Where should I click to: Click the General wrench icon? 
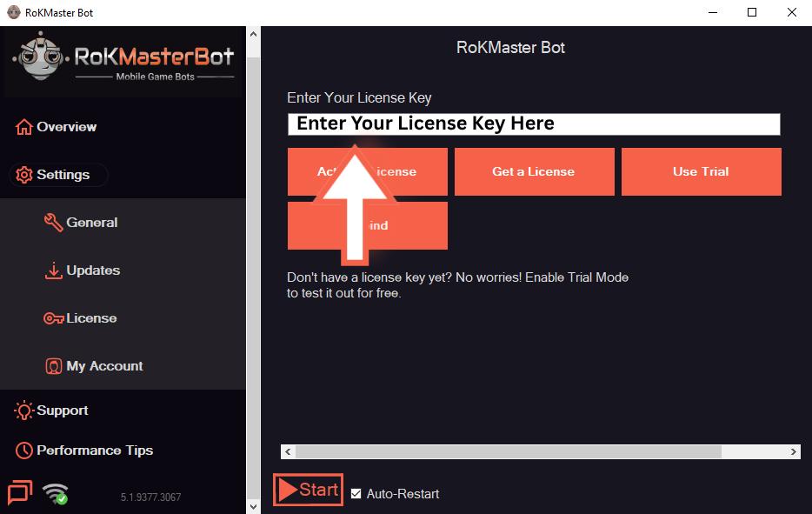[53, 223]
